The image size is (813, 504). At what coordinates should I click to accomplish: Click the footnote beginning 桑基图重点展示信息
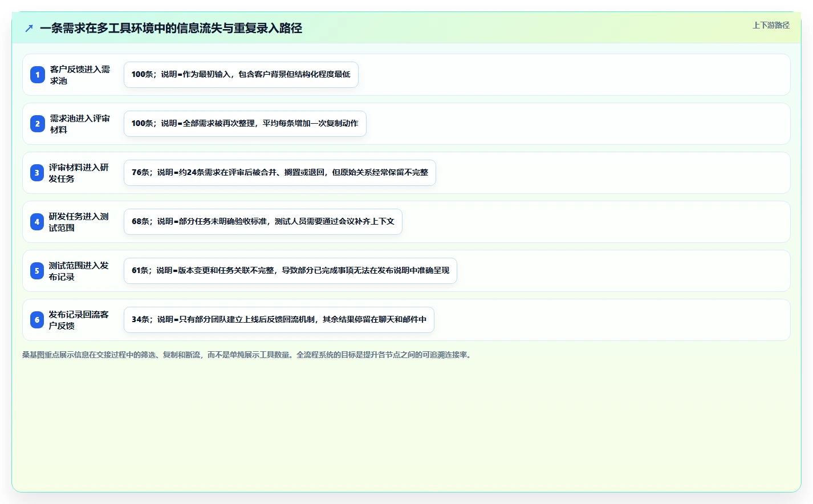click(x=248, y=355)
